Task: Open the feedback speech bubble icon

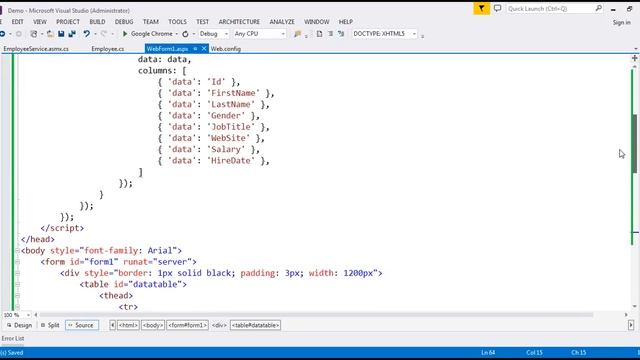Action: tap(497, 8)
